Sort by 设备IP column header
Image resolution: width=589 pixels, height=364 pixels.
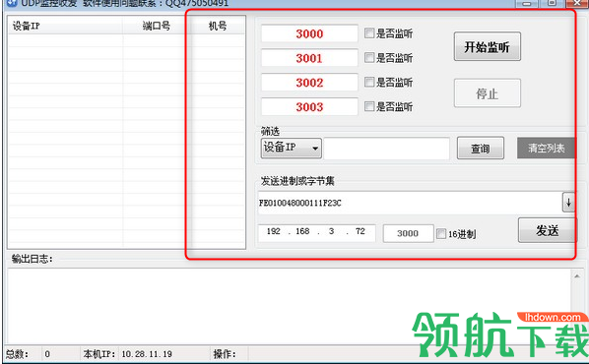coord(65,26)
